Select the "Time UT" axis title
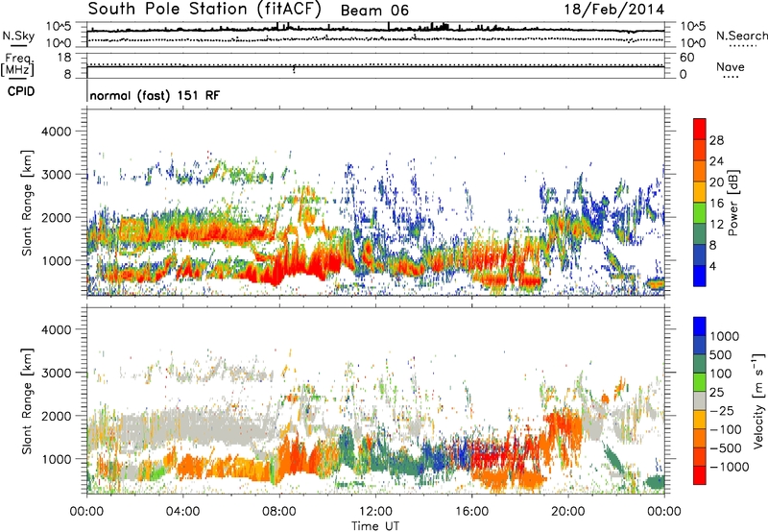768x532 pixels. [375, 526]
